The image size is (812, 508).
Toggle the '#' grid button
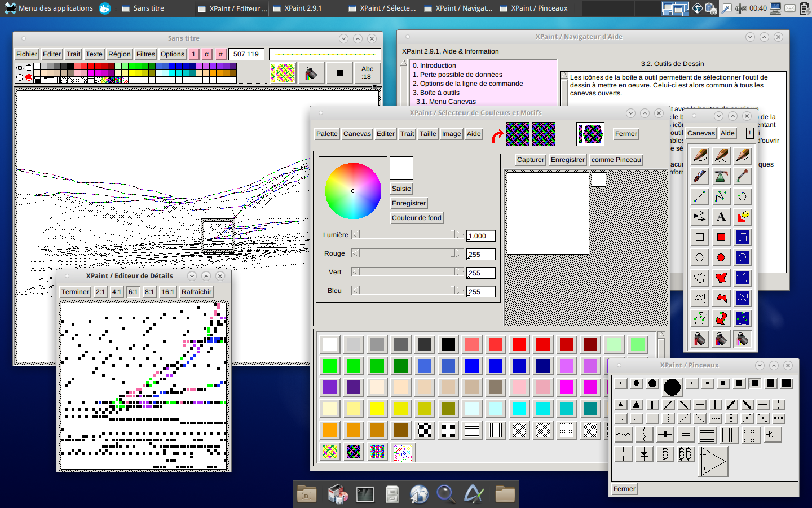(220, 54)
